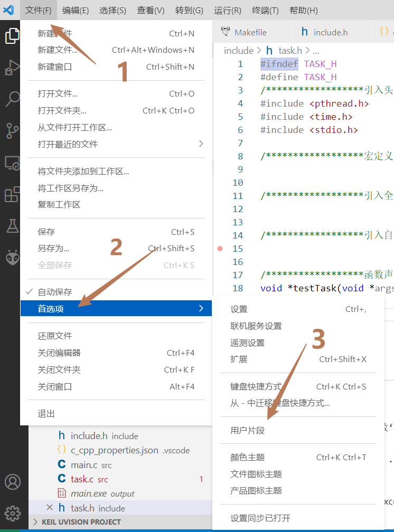Open main.exe output in open editors
Screen dimensions: 394x532
(x=120, y=493)
